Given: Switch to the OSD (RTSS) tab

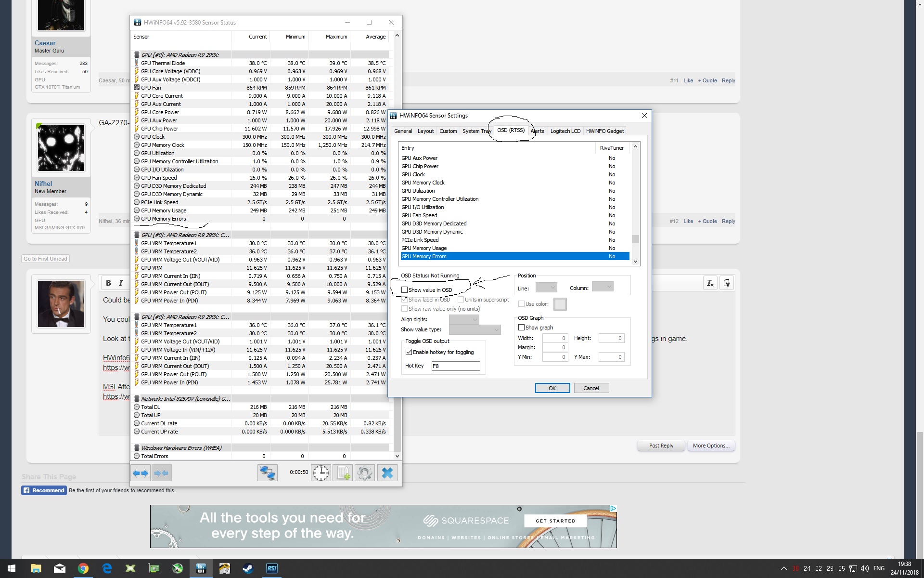Looking at the screenshot, I should pos(511,130).
